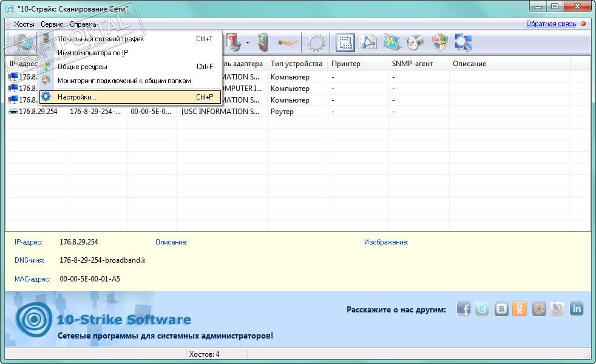596x364 pixels.
Task: Share on Facebook icon
Action: coord(463,309)
